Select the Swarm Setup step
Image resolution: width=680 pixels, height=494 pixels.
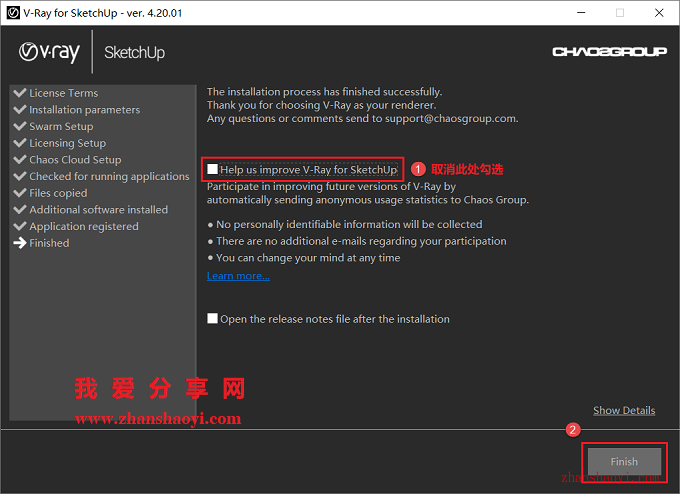point(61,126)
